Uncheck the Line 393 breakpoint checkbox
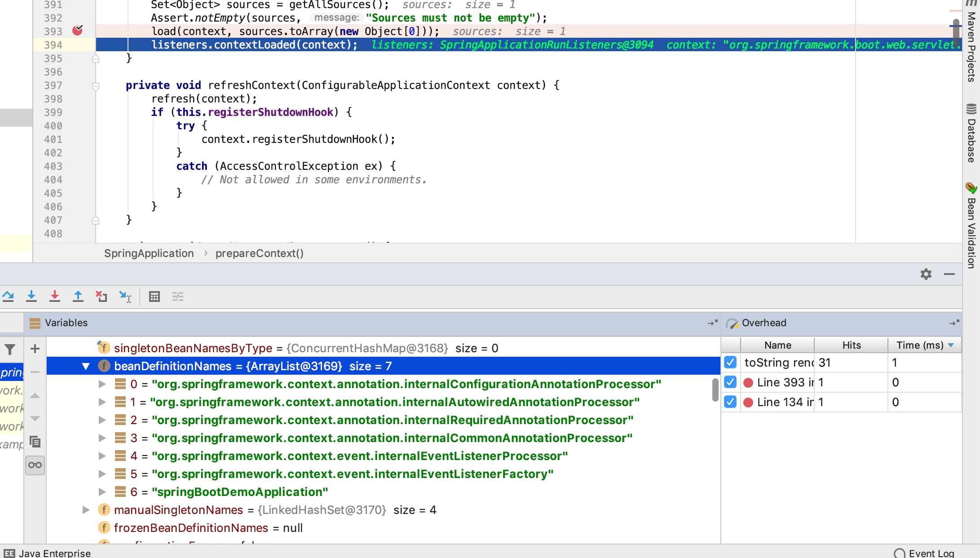 [730, 382]
